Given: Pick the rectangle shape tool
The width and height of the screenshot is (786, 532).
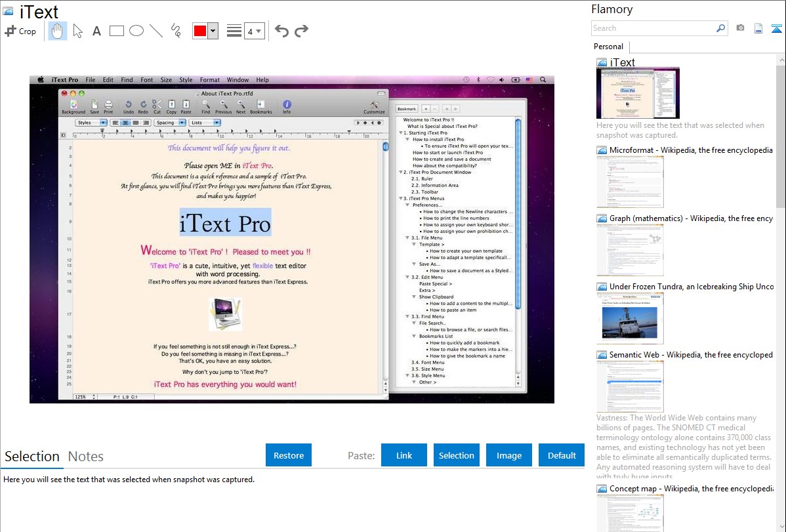Looking at the screenshot, I should coord(116,31).
